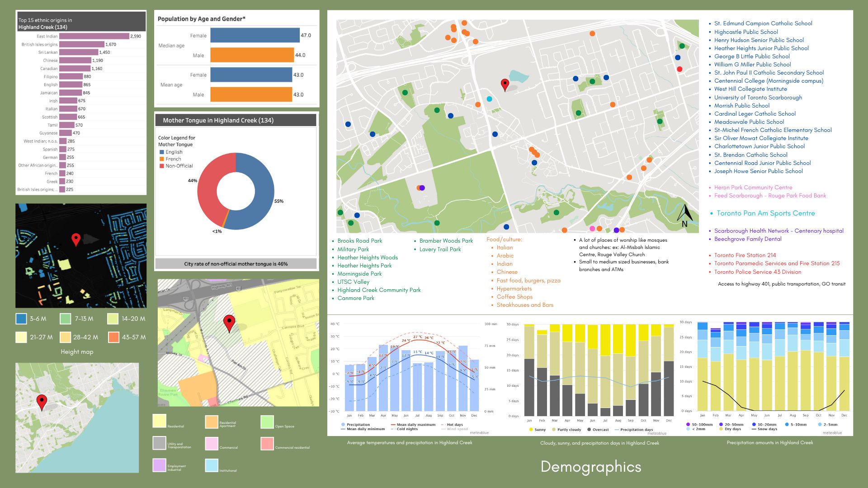The height and width of the screenshot is (488, 868).
Task: Click the Residential zoning legend swatch
Action: coord(159,421)
